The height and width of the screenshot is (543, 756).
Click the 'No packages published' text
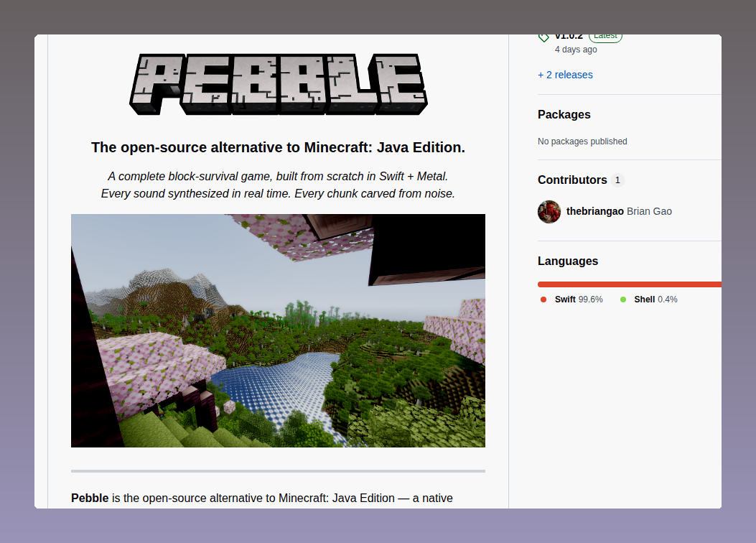click(x=582, y=141)
